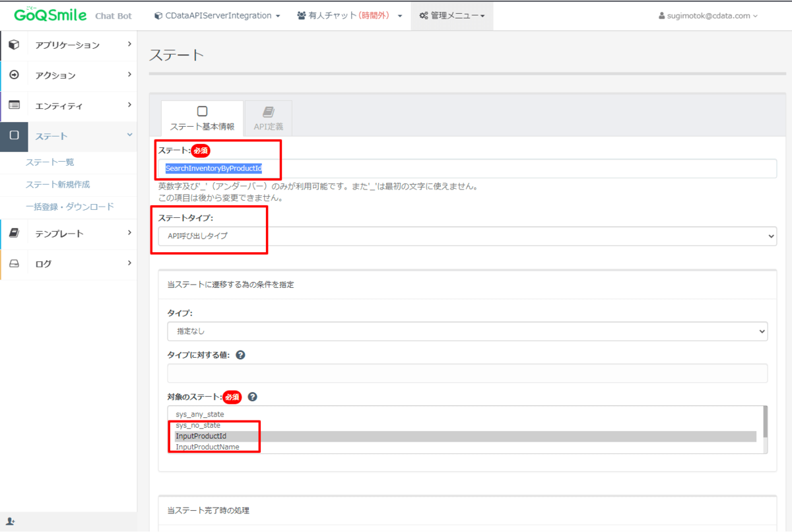Expand the エンティティ sidebar section

click(69, 106)
